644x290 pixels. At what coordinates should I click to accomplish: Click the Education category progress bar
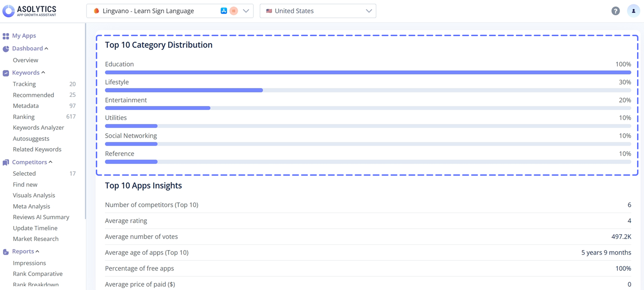[368, 72]
